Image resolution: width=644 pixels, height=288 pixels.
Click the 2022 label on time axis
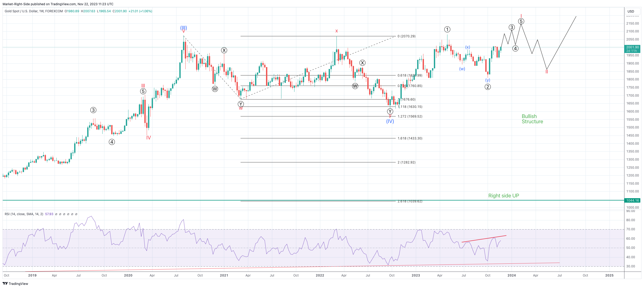point(320,275)
